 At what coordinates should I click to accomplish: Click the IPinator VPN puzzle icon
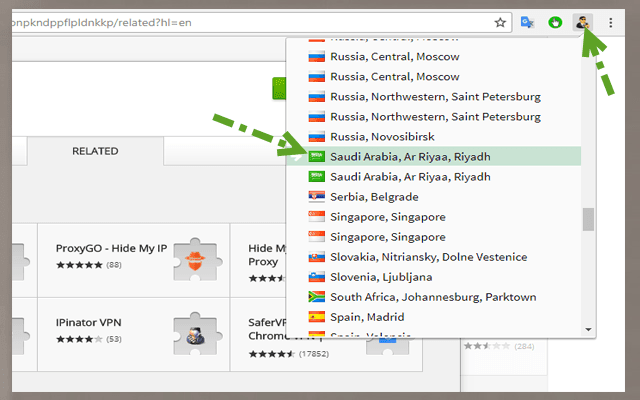pos(195,335)
